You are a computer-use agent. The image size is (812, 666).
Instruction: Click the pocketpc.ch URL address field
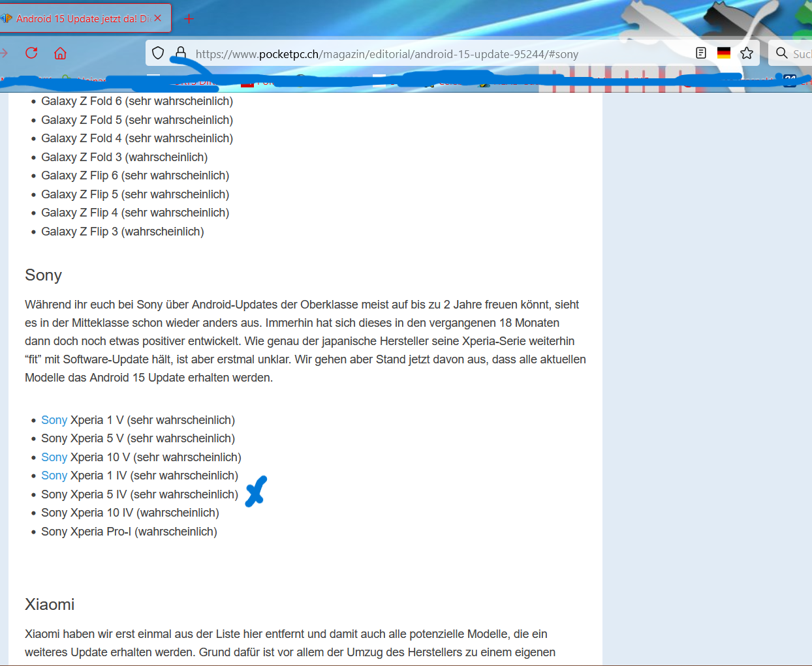point(386,54)
